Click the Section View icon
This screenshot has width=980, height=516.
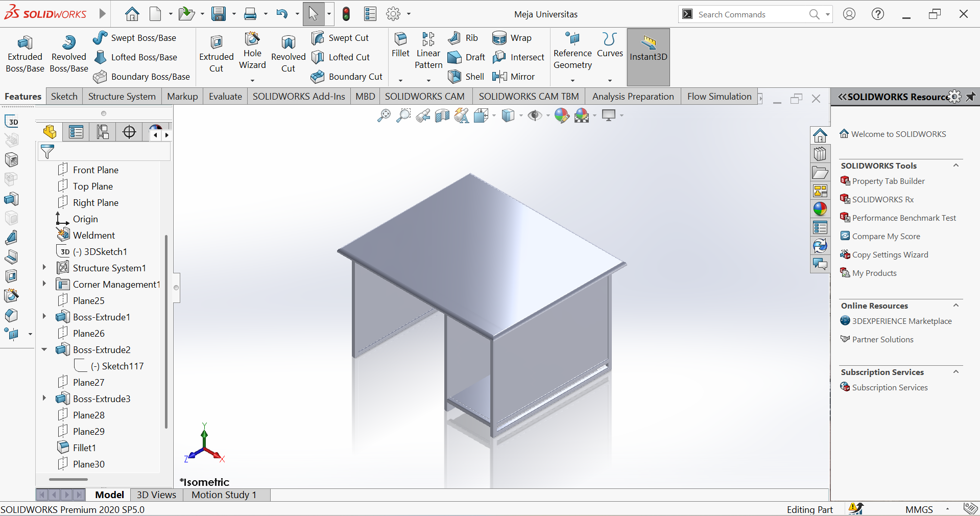pos(442,116)
